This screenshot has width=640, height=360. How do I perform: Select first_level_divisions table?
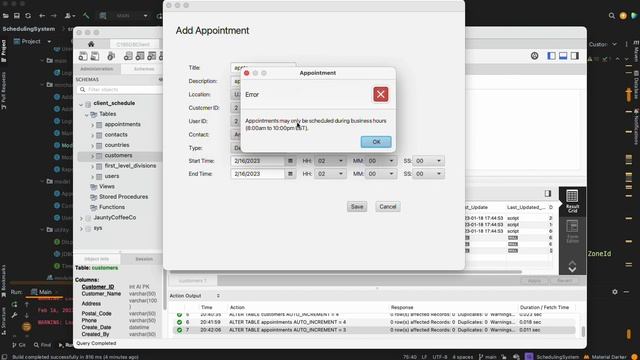pos(130,166)
